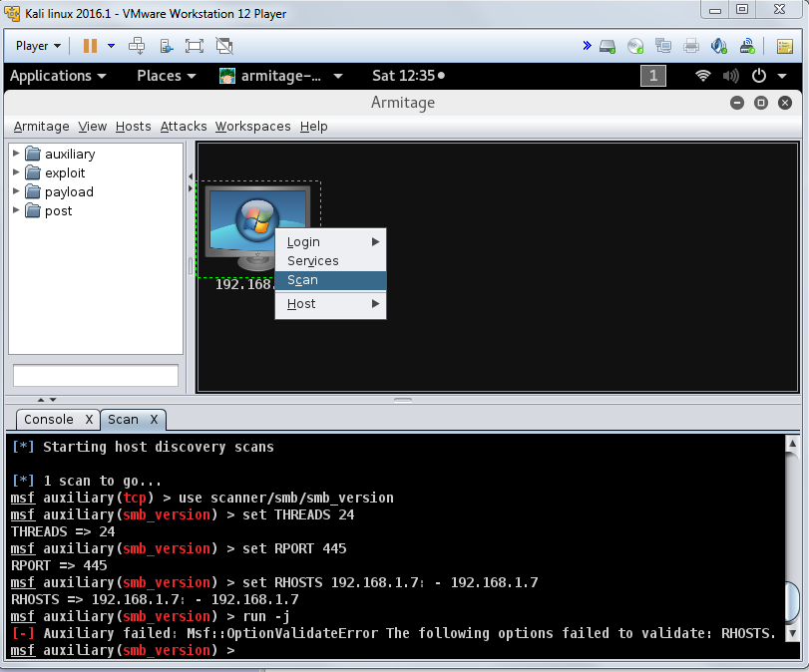Open the Kali Applications menu
This screenshot has width=809, height=672.
57,76
